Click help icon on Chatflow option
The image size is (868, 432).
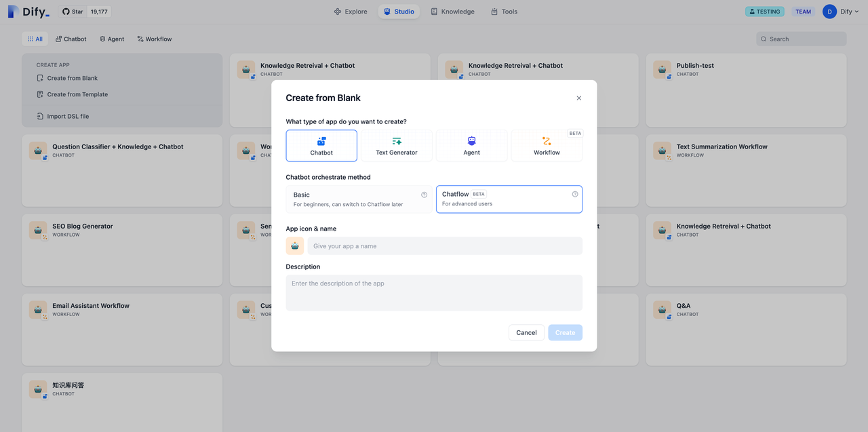pyautogui.click(x=575, y=194)
